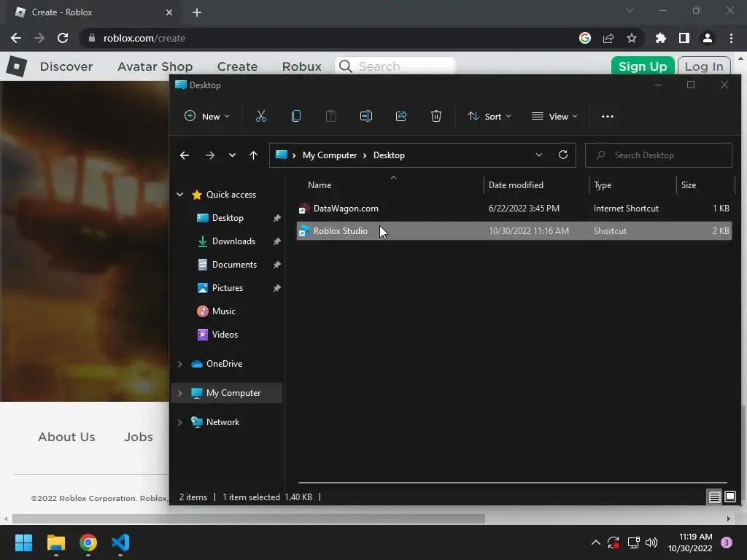The height and width of the screenshot is (560, 747).
Task: Collapse the Quick access tree node
Action: tap(180, 194)
